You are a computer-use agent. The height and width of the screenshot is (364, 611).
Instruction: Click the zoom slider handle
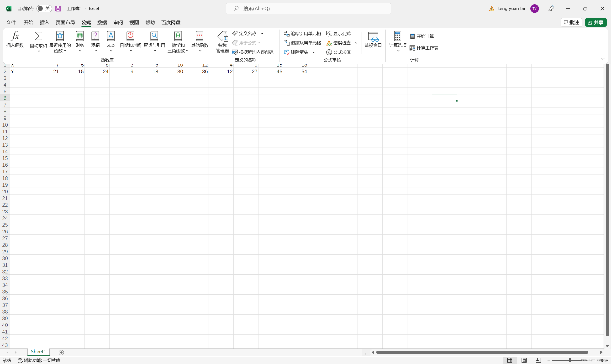(570, 360)
